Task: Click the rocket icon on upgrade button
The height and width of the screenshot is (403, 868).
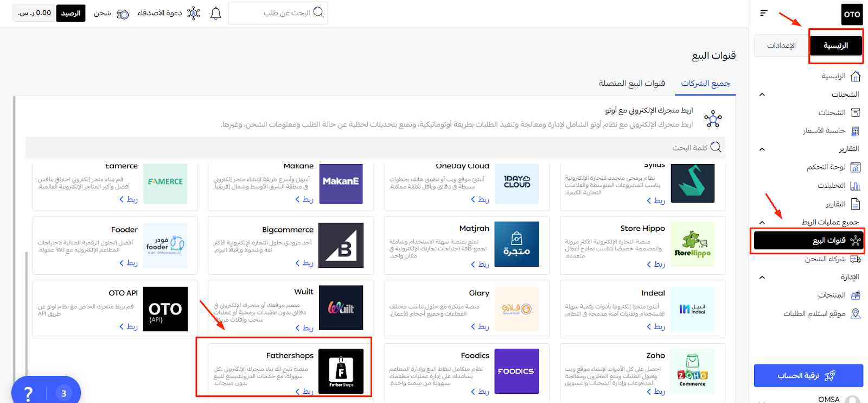Action: (x=830, y=376)
